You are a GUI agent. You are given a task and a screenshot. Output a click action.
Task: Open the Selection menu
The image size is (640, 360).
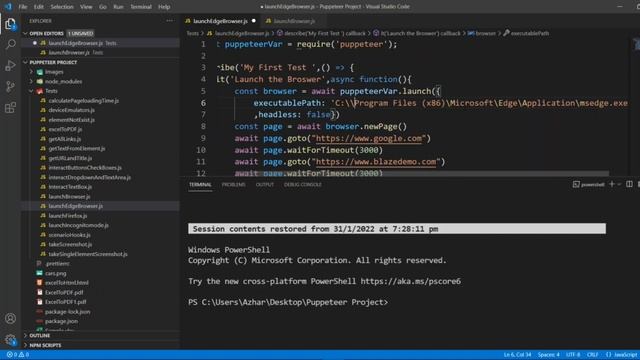click(62, 7)
